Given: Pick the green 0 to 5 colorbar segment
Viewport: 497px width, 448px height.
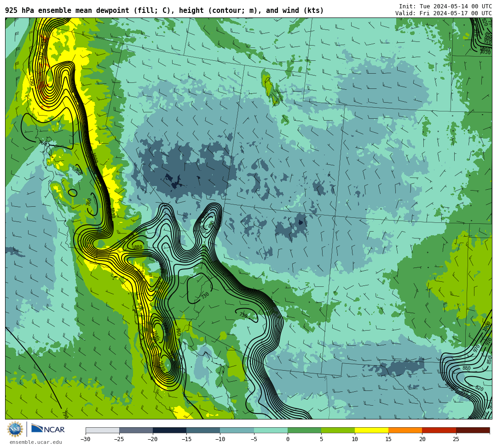Looking at the screenshot, I should [x=304, y=430].
